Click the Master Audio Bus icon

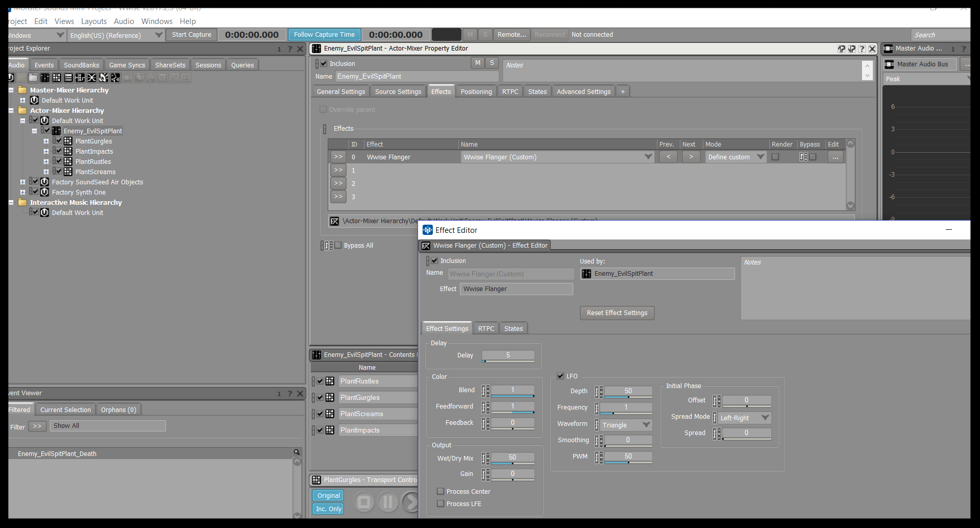click(890, 64)
